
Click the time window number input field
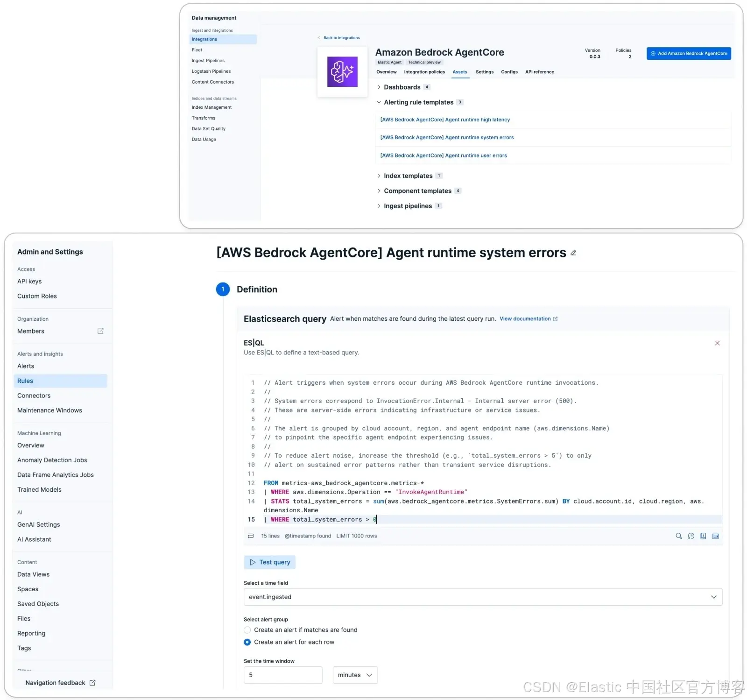pos(283,675)
